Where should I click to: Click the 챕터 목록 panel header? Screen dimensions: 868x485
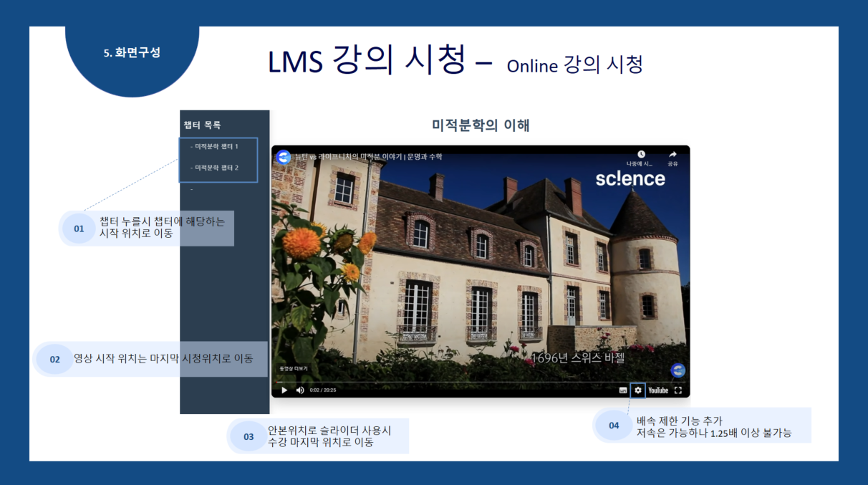click(202, 125)
